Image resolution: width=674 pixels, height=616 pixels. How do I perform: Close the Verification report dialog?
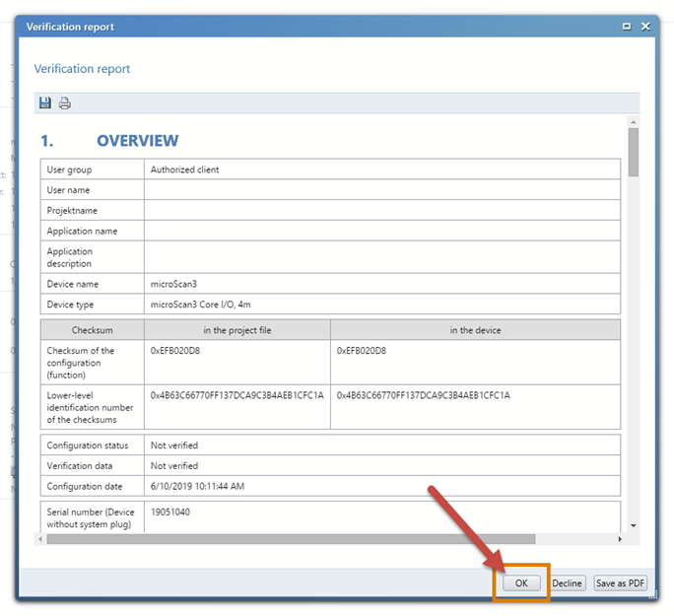645,27
